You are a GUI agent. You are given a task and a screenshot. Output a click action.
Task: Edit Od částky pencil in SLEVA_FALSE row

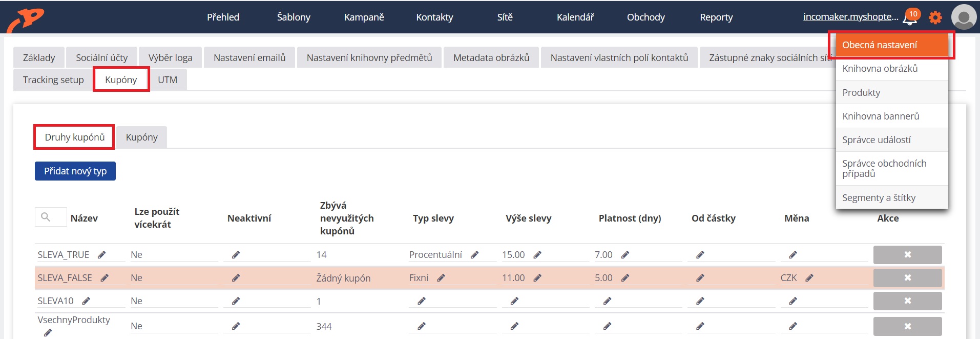(x=700, y=277)
